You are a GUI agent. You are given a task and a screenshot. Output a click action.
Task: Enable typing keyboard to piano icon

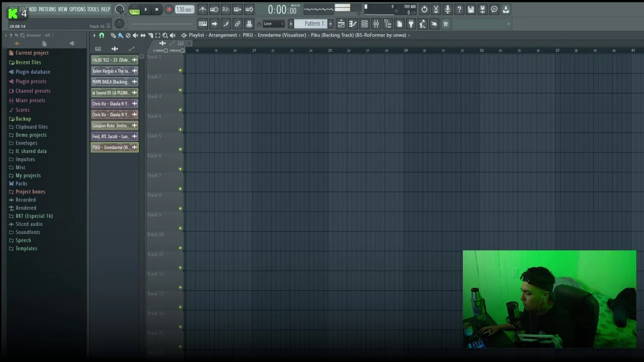tap(203, 24)
